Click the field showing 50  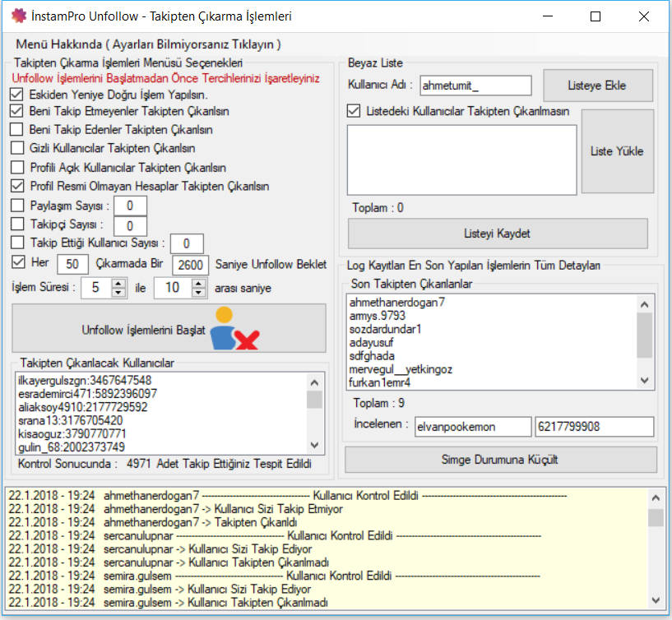(73, 265)
